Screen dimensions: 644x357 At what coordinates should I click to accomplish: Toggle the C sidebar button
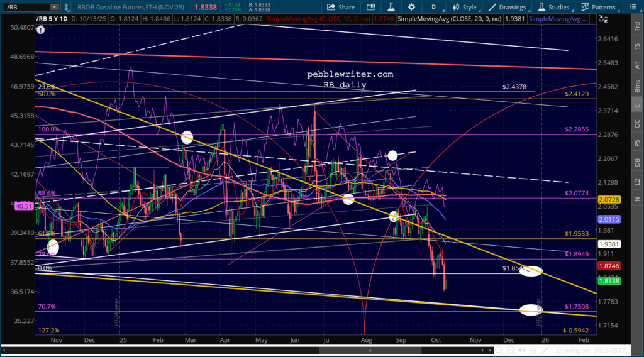(637, 106)
